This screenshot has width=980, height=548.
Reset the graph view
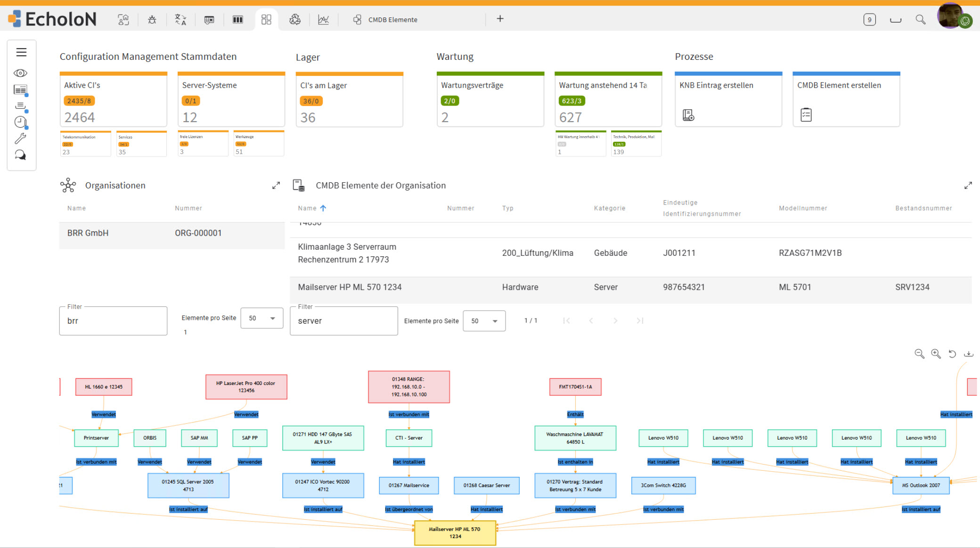(x=952, y=353)
